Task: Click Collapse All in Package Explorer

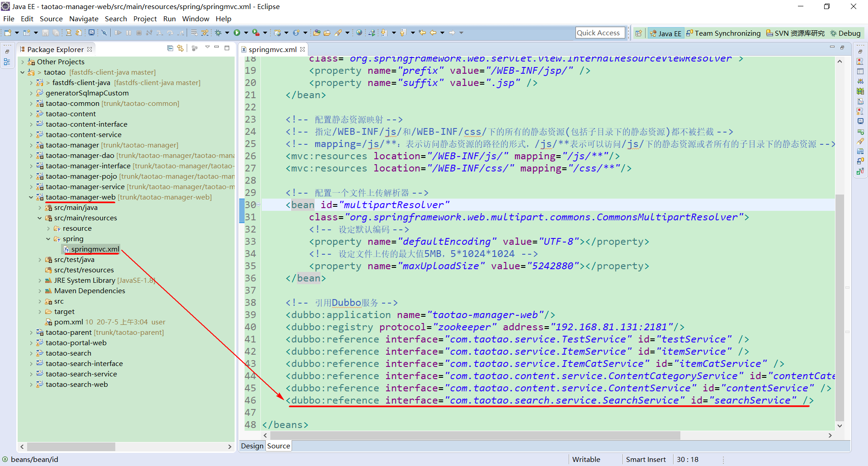Action: (x=170, y=48)
